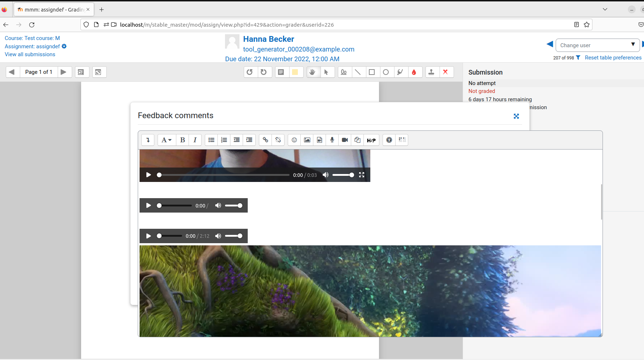Go to the next PDF page
Viewport: 644px width, 361px height.
[x=64, y=72]
